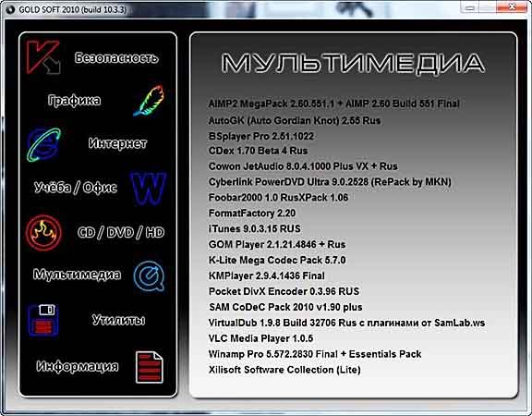The width and height of the screenshot is (532, 416).
Task: Go to the CD / DVD / HD section
Action: coord(121,232)
